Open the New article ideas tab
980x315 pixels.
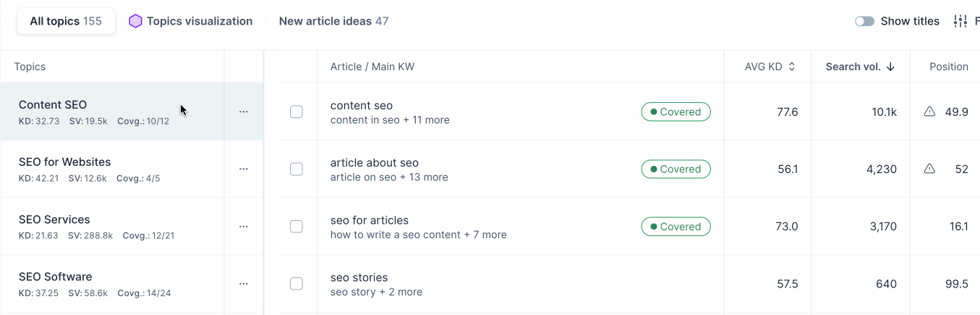pos(333,21)
